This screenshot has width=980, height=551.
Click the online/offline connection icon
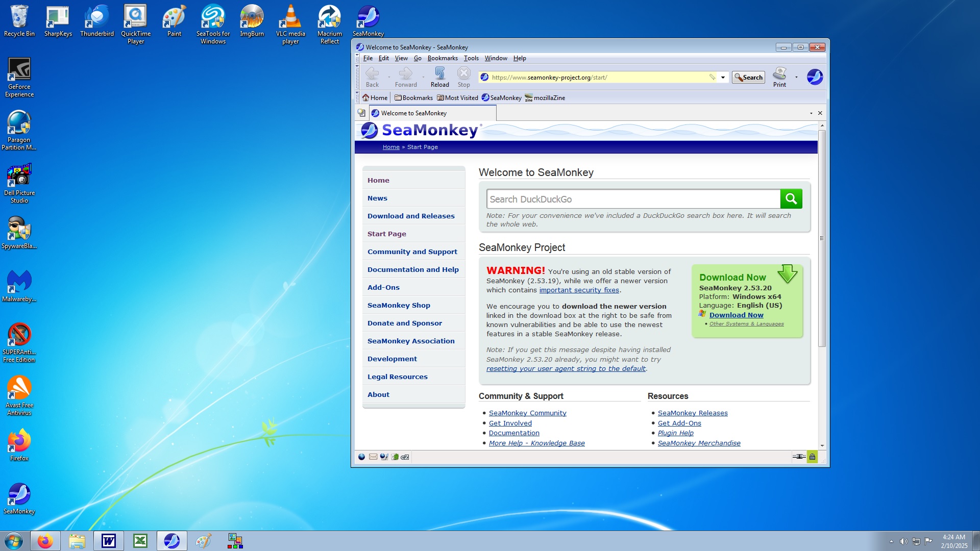(x=799, y=457)
